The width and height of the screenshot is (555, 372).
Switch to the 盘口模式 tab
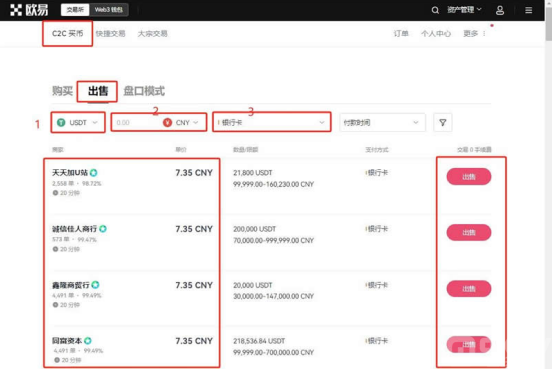pos(144,91)
